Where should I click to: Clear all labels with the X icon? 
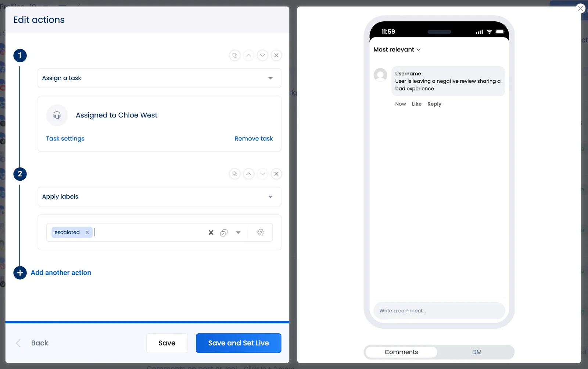coord(211,232)
